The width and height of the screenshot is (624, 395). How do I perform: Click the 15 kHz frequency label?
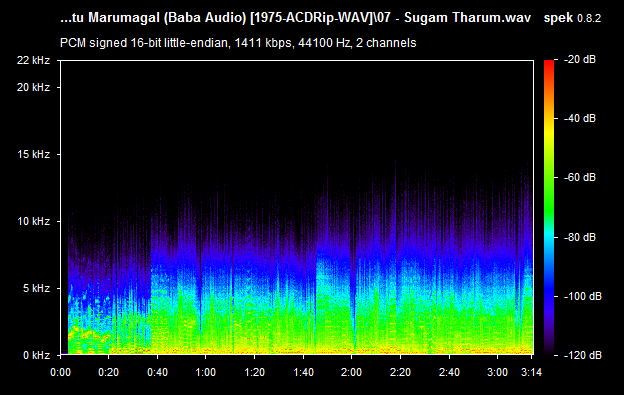[x=33, y=154]
